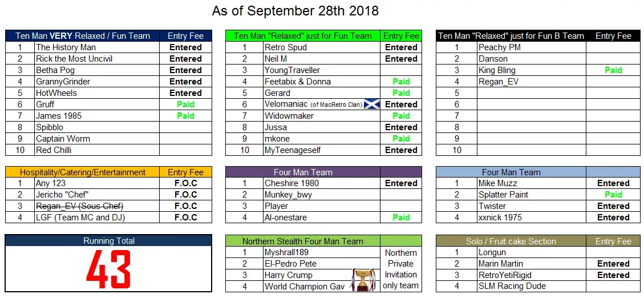Click the As of September 28th 2018 title
644x298 pixels.
click(295, 11)
